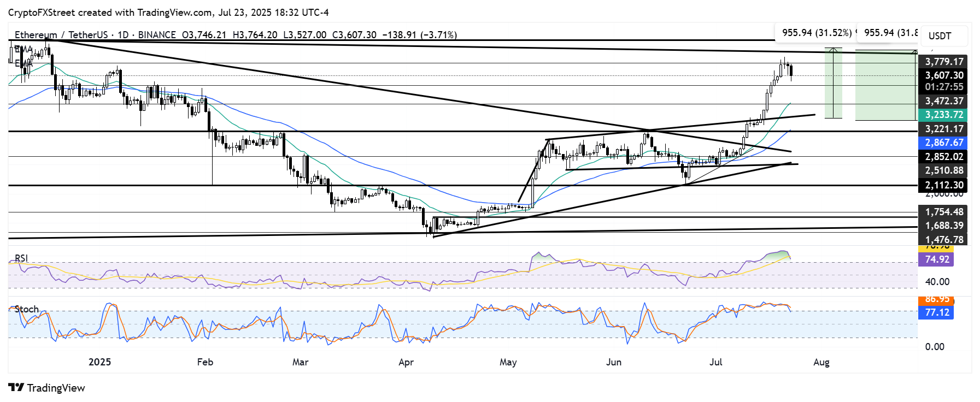Image resolution: width=980 pixels, height=402 pixels.
Task: Select the green 3,233.72 price tag
Action: 944,115
